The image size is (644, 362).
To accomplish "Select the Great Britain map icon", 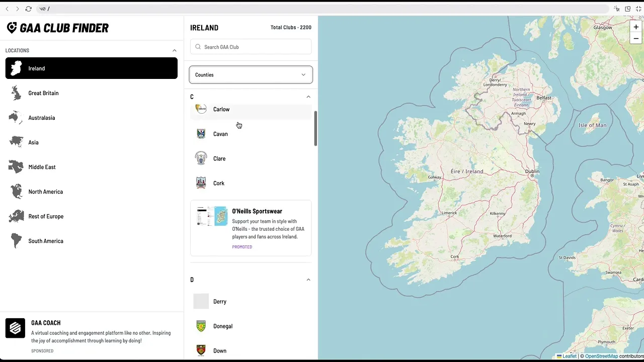I will click(x=17, y=93).
